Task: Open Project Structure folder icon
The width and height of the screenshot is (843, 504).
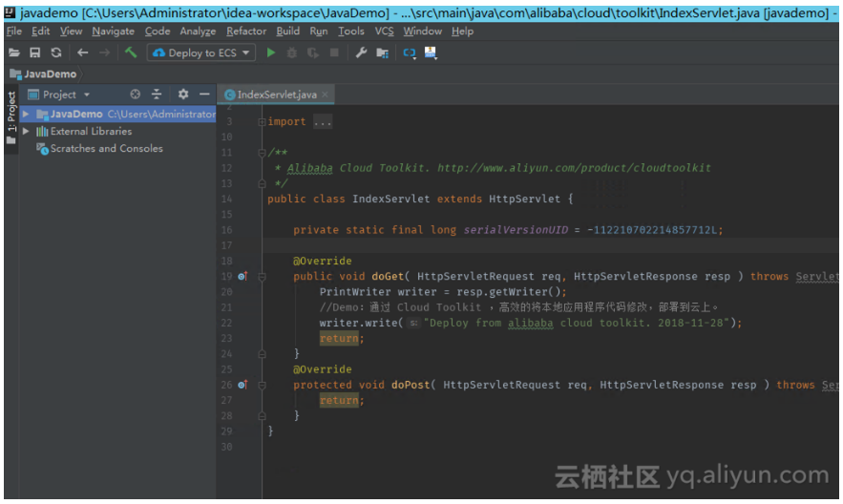Action: (x=382, y=52)
